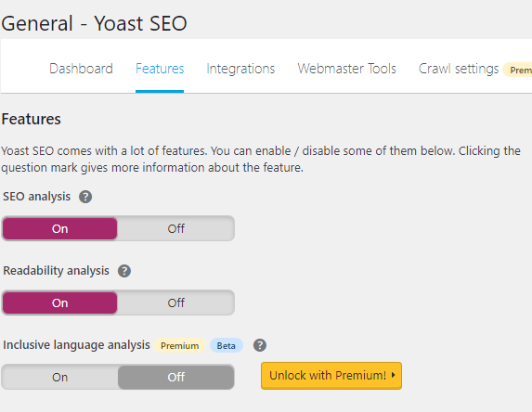The height and width of the screenshot is (412, 532).
Task: Click the Readability analysis label text
Action: pyautogui.click(x=56, y=271)
